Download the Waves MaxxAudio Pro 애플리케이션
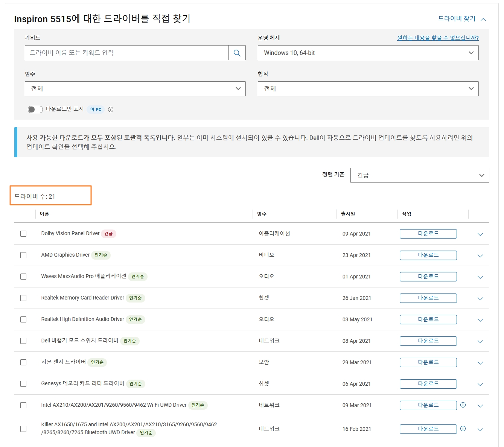The image size is (504, 447). click(x=428, y=277)
